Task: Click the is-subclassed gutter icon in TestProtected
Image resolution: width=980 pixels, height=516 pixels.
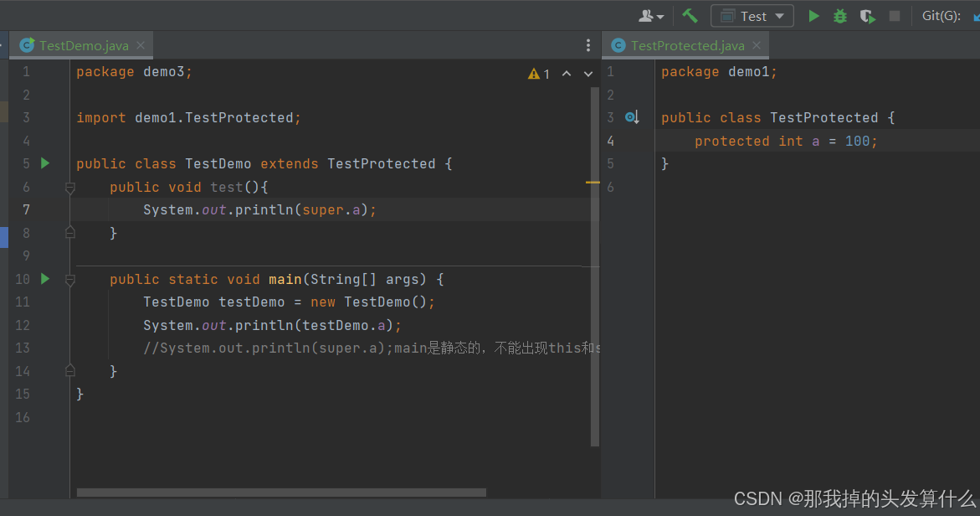Action: (632, 117)
